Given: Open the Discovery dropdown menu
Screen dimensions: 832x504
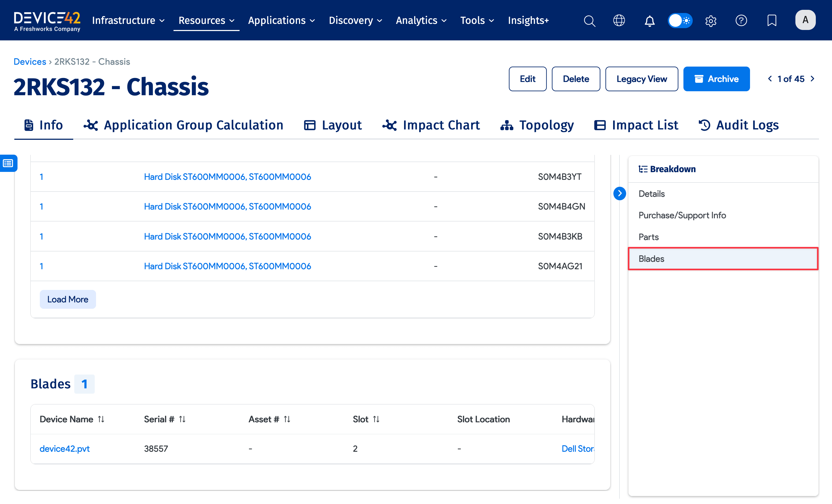Looking at the screenshot, I should tap(356, 21).
